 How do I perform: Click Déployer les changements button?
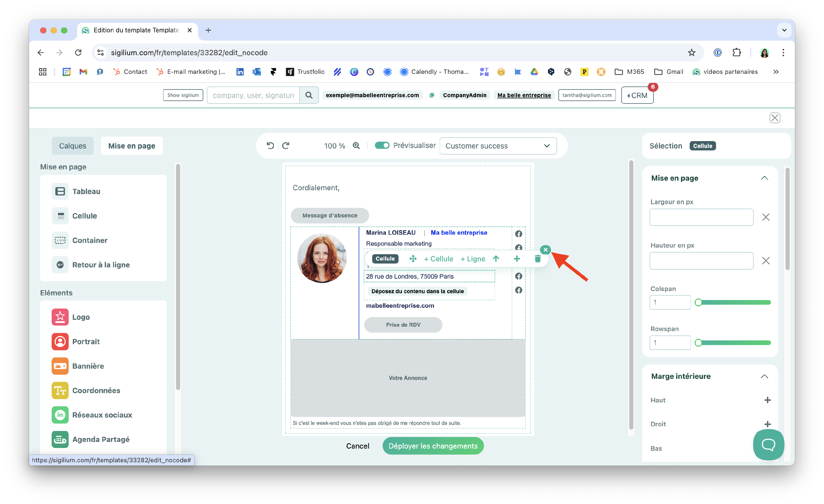coord(433,446)
